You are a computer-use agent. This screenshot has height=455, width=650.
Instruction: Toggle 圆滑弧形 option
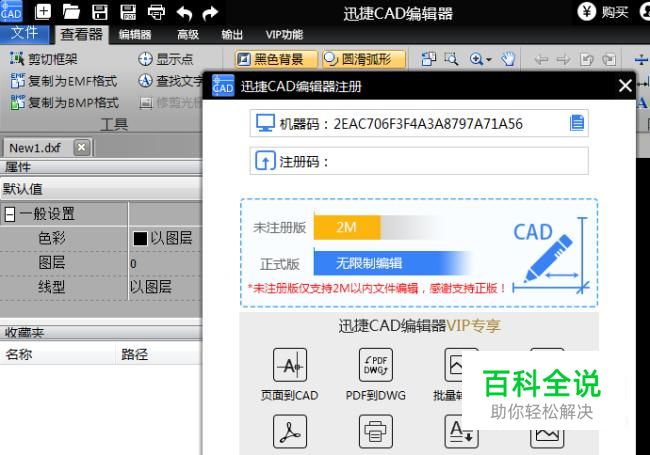pos(364,59)
